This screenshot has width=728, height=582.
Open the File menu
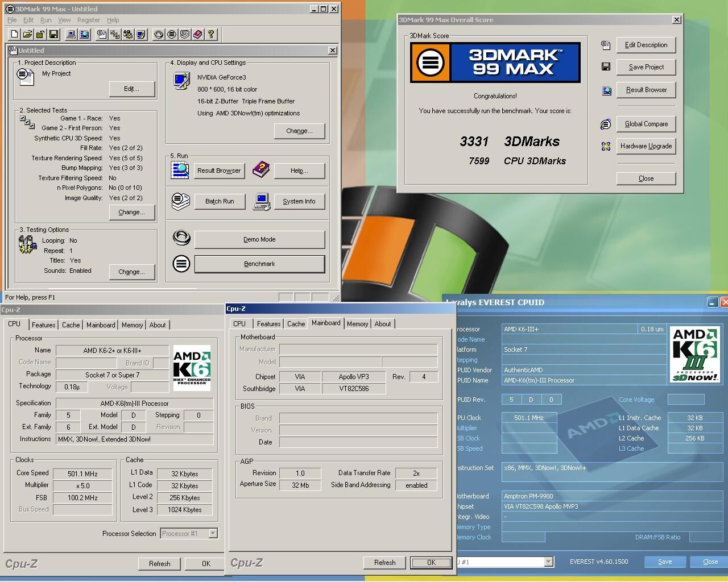[x=12, y=20]
